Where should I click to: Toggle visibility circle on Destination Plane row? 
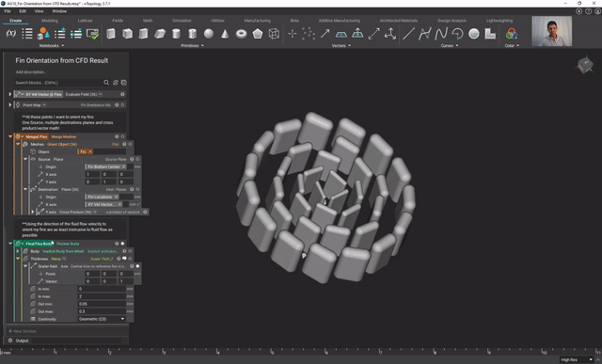(x=137, y=189)
